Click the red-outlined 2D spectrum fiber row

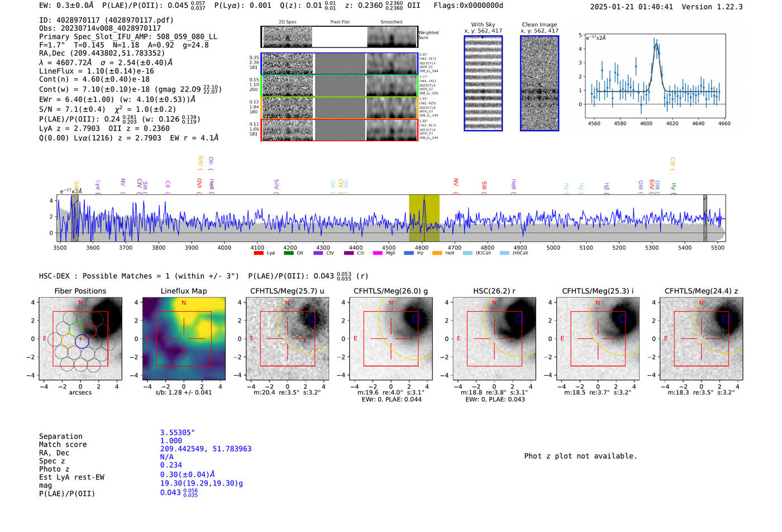(x=340, y=130)
